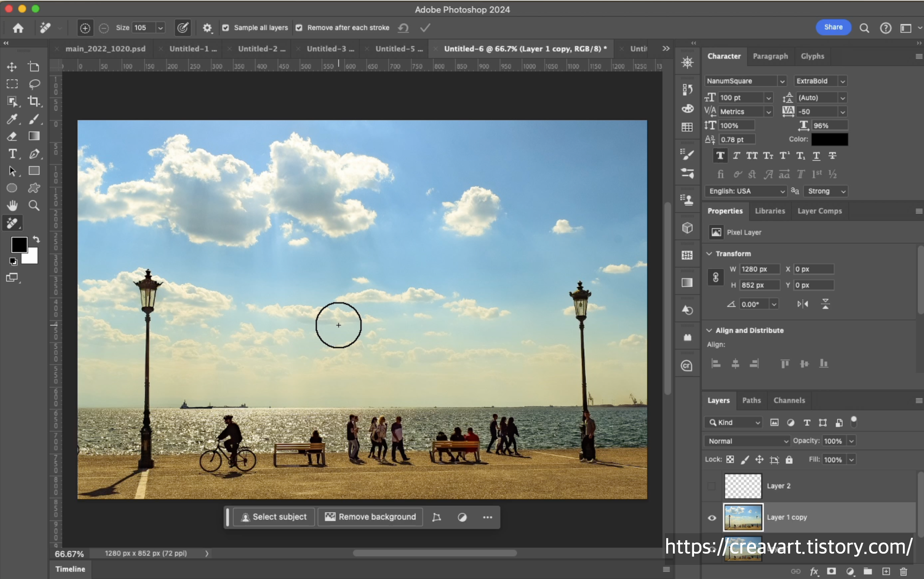Choose the Hand tool
This screenshot has width=924, height=579.
(x=12, y=206)
